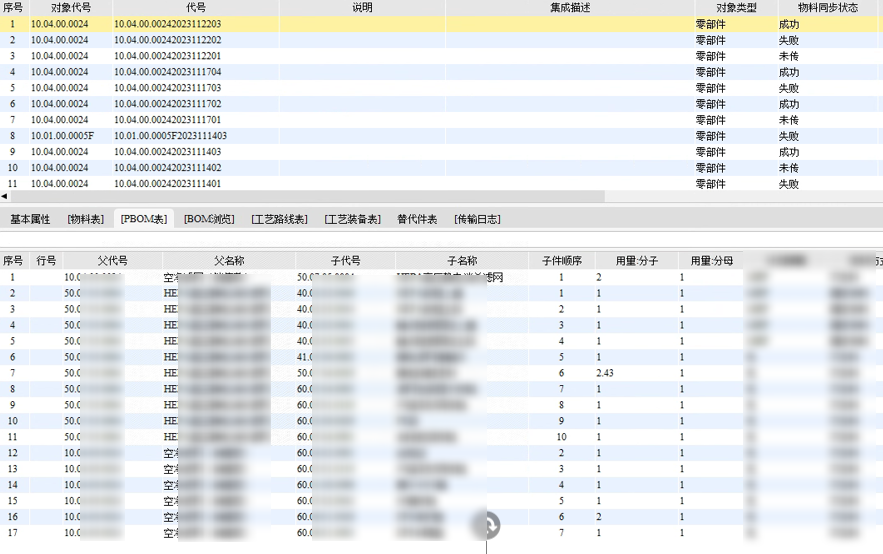883x554 pixels.
Task: Select the [PBOM表] tab
Action: (x=144, y=219)
